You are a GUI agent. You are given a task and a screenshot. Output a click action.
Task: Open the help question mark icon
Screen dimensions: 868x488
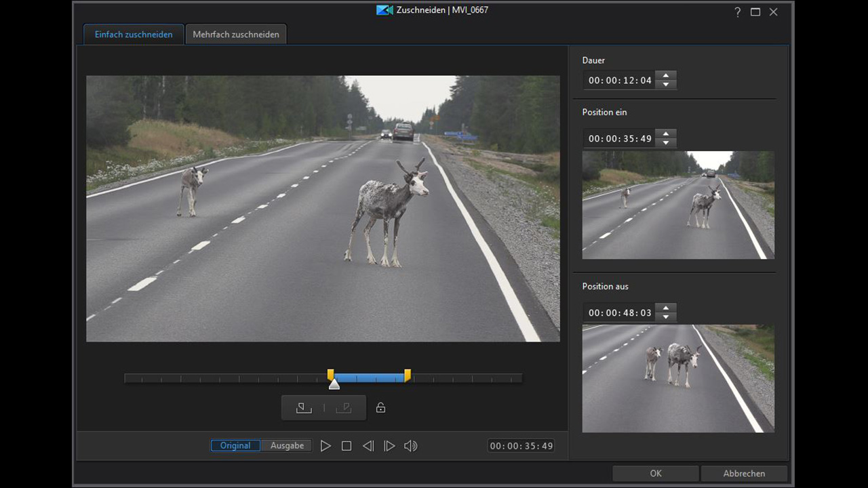click(738, 12)
